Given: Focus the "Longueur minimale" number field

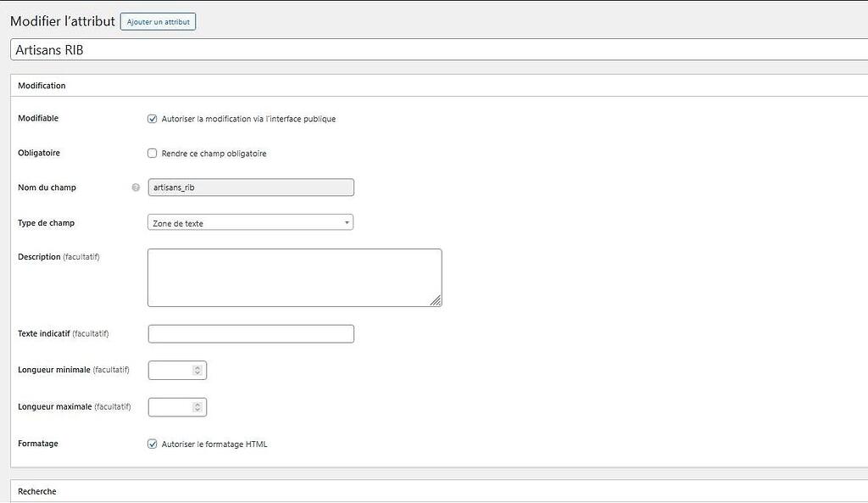Looking at the screenshot, I should pos(170,370).
